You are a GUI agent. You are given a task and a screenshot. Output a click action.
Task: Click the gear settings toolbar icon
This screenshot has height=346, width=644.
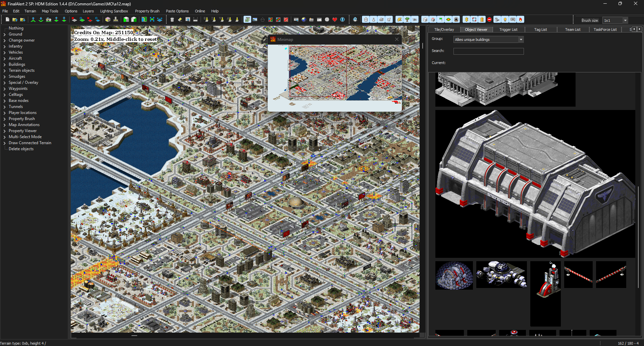327,20
